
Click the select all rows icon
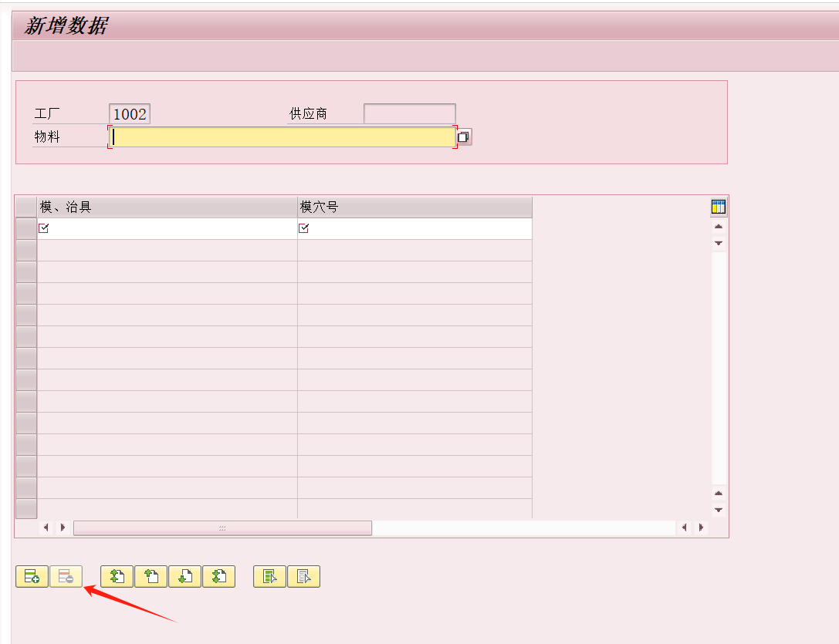pos(269,576)
